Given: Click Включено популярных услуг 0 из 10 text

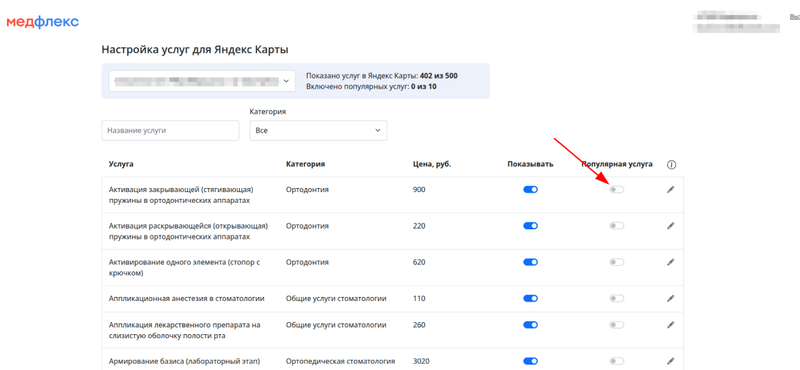Looking at the screenshot, I should [x=371, y=86].
